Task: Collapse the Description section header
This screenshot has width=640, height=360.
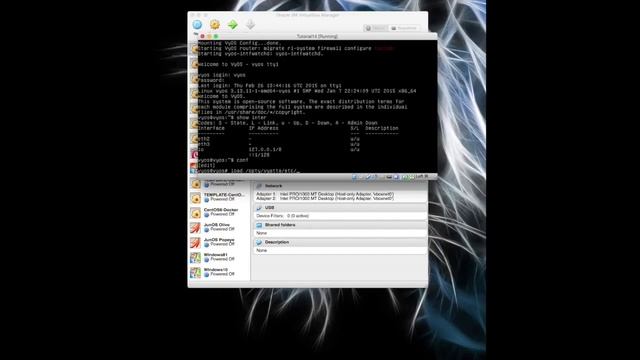Action: tap(340, 242)
